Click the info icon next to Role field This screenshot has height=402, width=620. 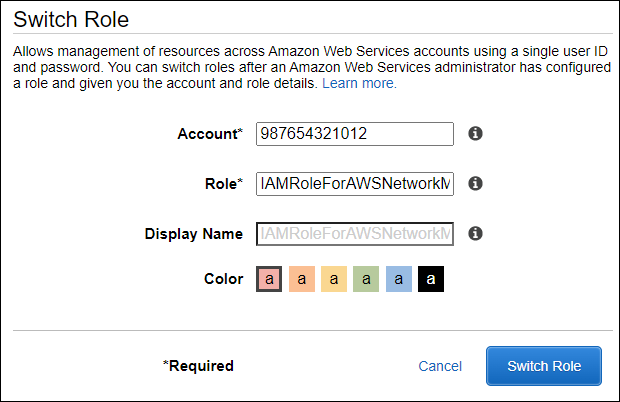pos(476,184)
